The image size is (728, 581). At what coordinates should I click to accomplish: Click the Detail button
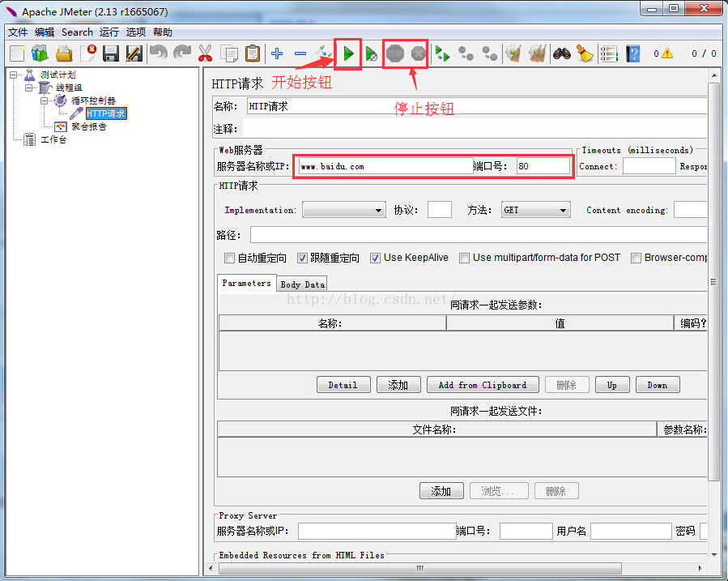(343, 385)
